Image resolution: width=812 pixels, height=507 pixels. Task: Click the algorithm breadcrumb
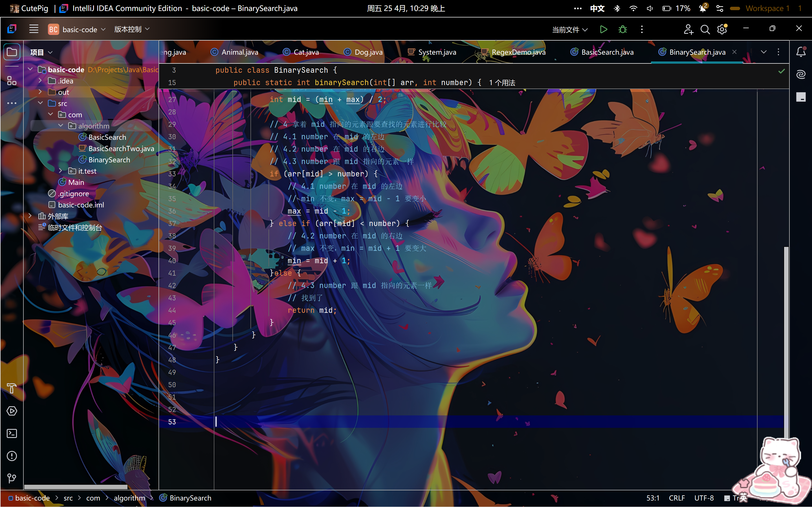click(x=129, y=498)
